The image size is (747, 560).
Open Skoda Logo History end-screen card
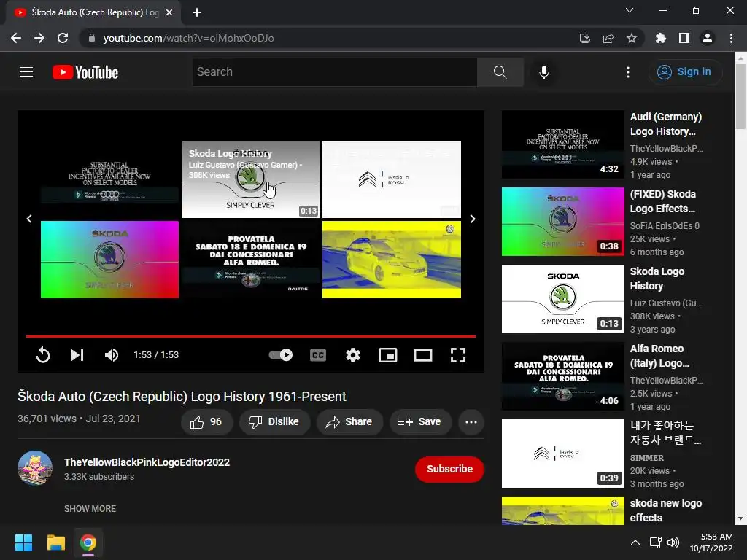point(251,179)
